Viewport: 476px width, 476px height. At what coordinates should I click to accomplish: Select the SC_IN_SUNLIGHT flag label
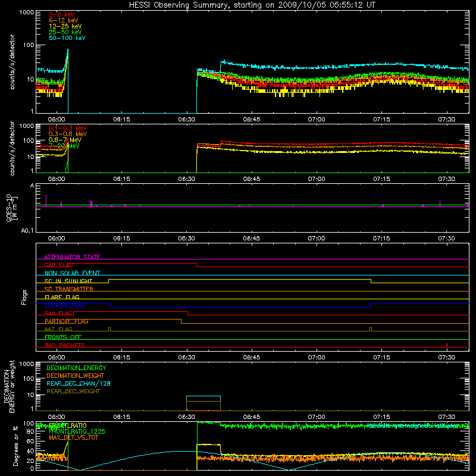click(x=68, y=281)
